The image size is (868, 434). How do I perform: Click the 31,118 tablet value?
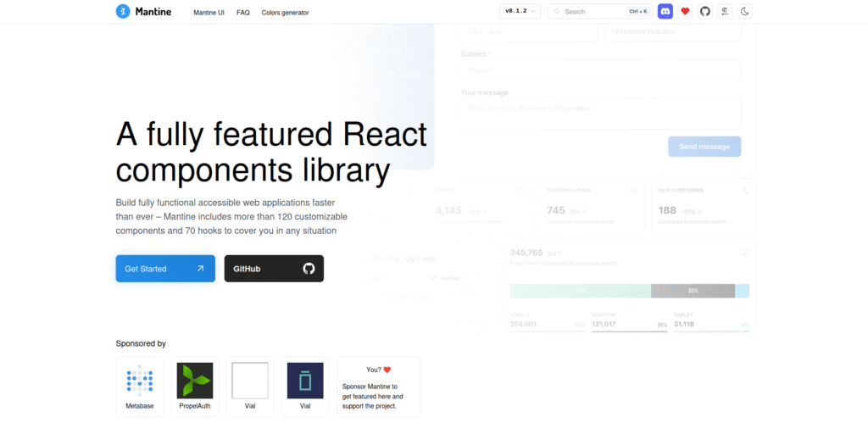(x=684, y=324)
